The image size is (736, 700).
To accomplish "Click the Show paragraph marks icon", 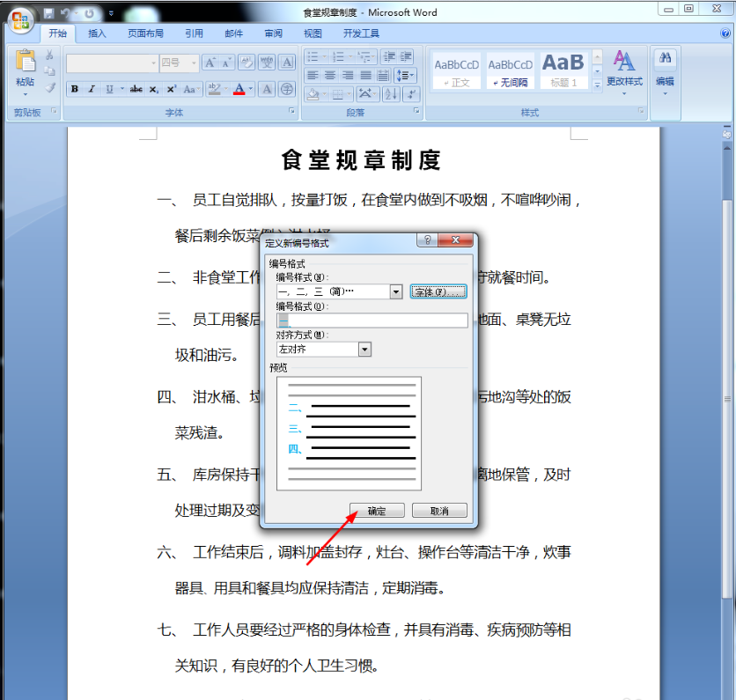I will pyautogui.click(x=410, y=94).
